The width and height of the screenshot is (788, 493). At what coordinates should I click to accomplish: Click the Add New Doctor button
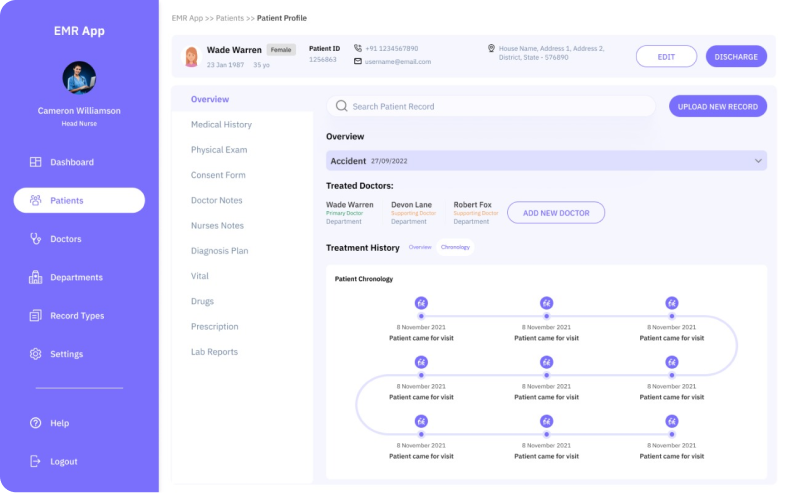coord(556,213)
